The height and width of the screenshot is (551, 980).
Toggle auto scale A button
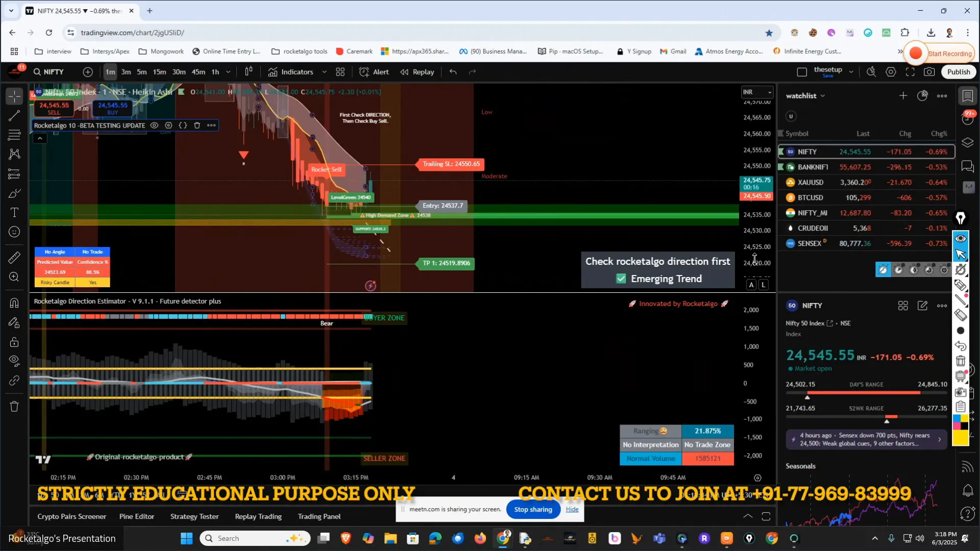(751, 285)
